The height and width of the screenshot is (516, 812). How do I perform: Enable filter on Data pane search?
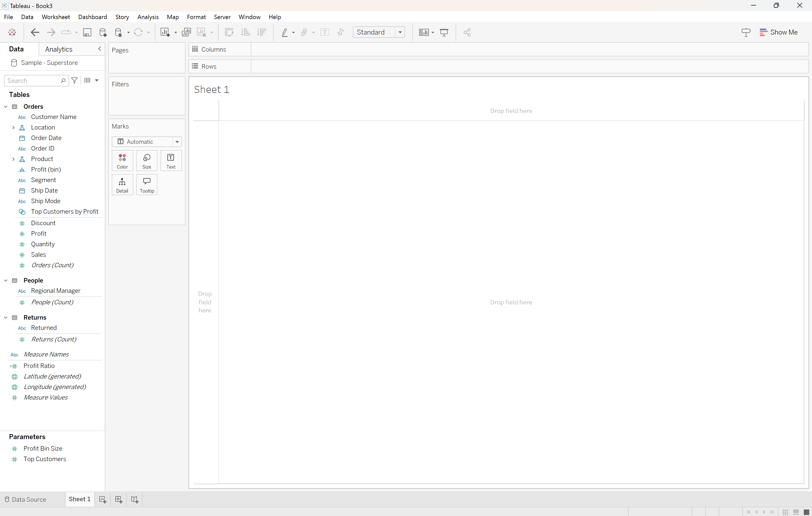75,80
